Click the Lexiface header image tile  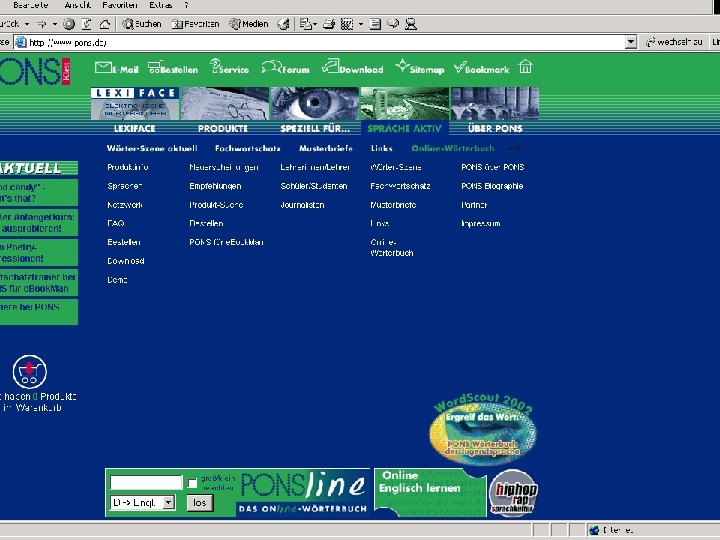click(x=135, y=103)
